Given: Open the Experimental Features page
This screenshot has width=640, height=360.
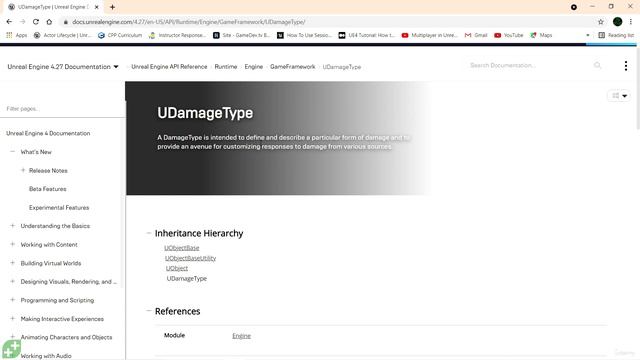Looking at the screenshot, I should [x=59, y=208].
